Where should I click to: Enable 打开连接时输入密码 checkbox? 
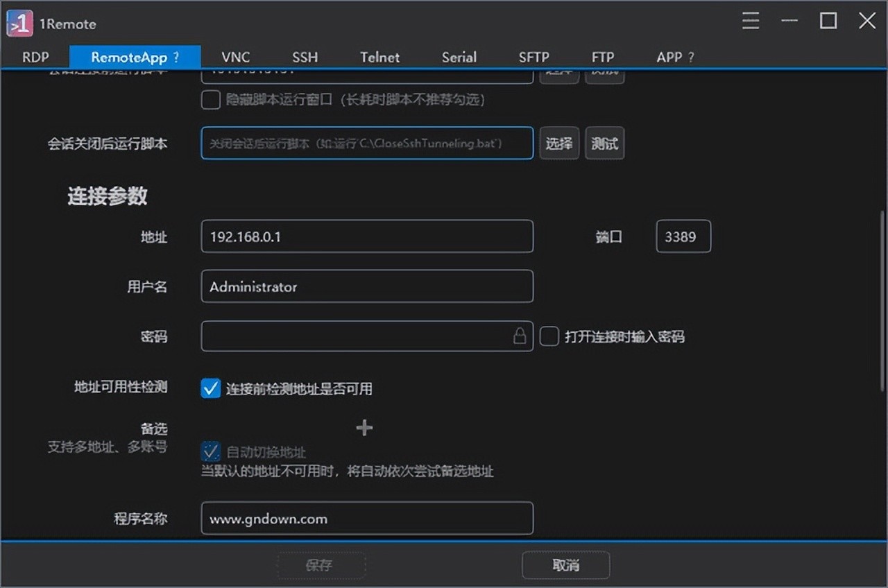coord(549,337)
